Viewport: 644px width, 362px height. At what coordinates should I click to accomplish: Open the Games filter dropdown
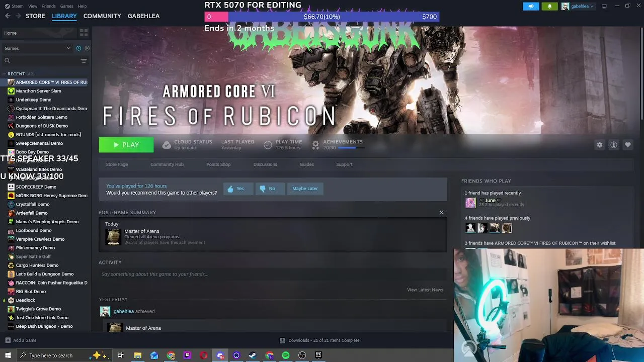point(37,48)
